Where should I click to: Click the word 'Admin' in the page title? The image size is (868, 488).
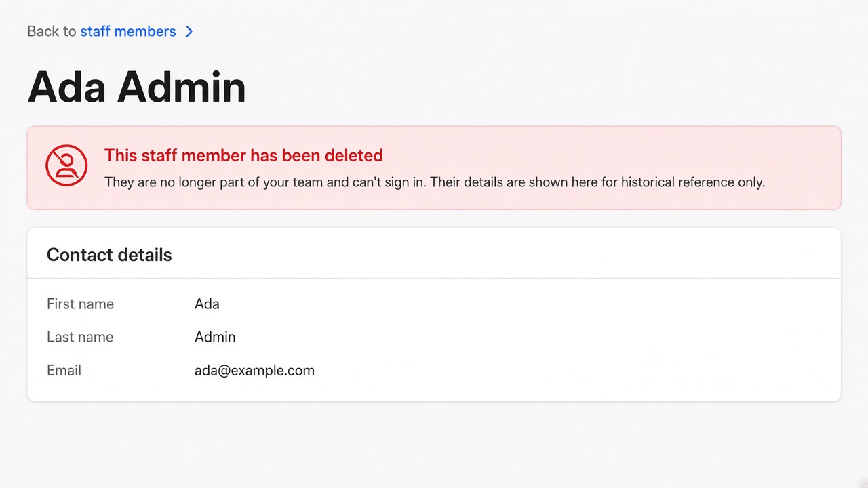181,87
